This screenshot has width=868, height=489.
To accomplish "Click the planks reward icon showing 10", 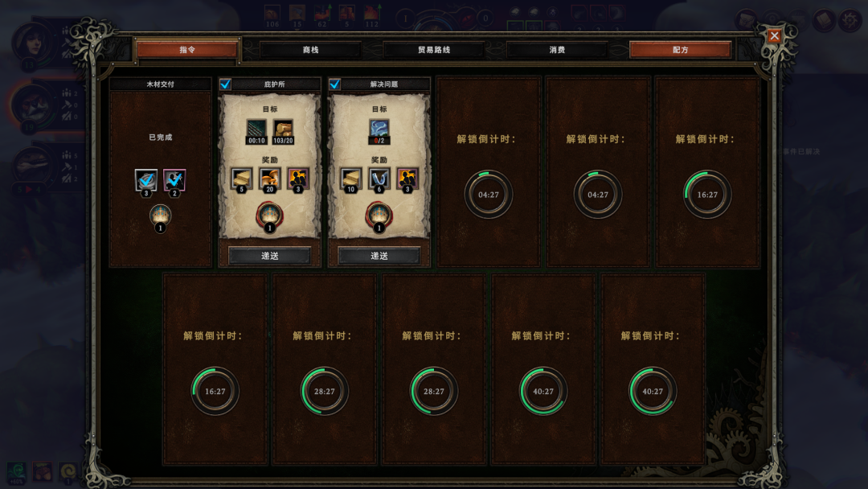I will pos(351,179).
